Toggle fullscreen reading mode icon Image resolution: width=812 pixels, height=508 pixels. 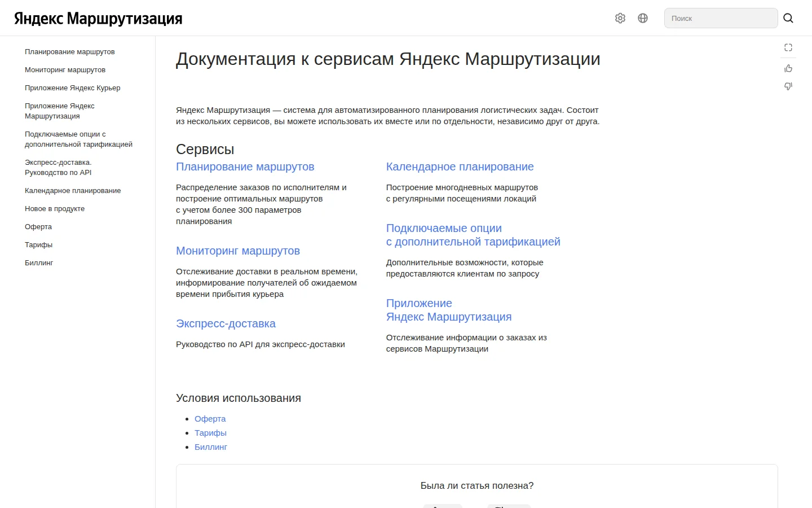pyautogui.click(x=788, y=47)
